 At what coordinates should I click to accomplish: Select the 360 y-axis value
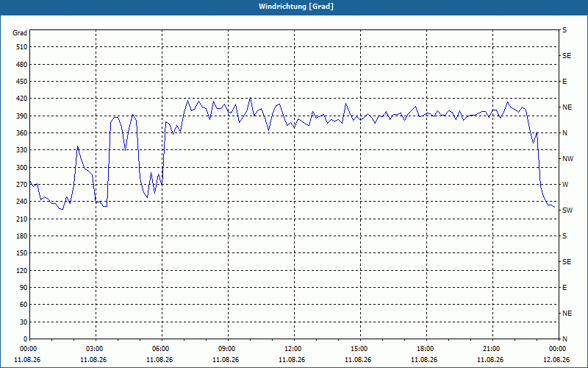click(x=22, y=133)
